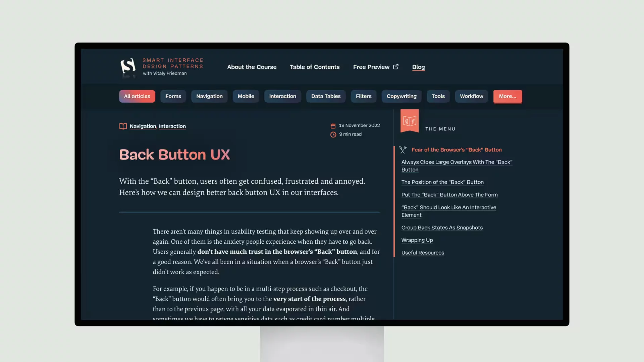Expand the Table of Contents menu
644x362 pixels.
(x=315, y=67)
